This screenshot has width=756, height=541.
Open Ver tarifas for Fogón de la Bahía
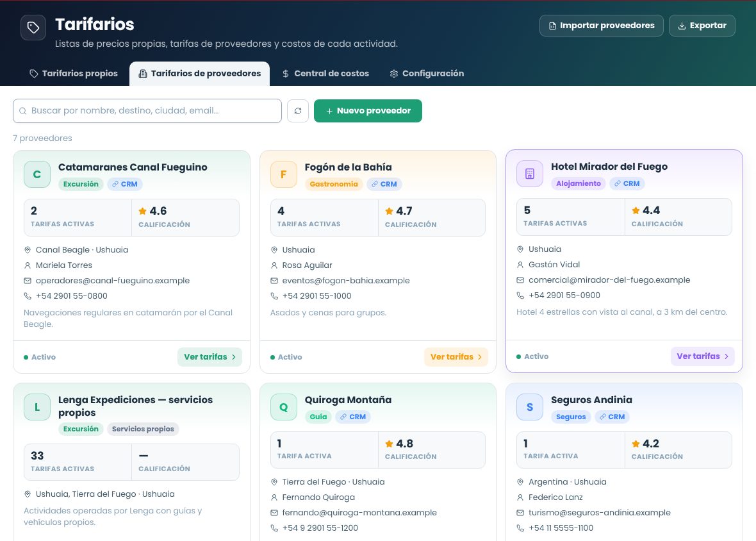[x=456, y=357]
